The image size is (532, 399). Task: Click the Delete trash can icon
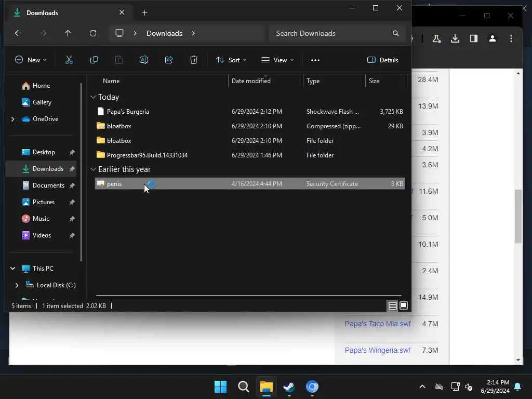click(194, 60)
